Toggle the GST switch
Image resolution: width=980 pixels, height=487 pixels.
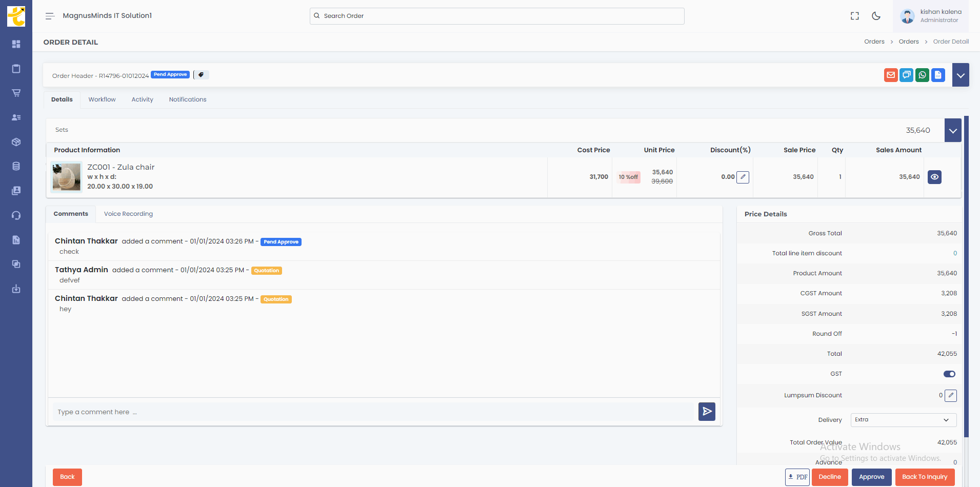pos(949,374)
